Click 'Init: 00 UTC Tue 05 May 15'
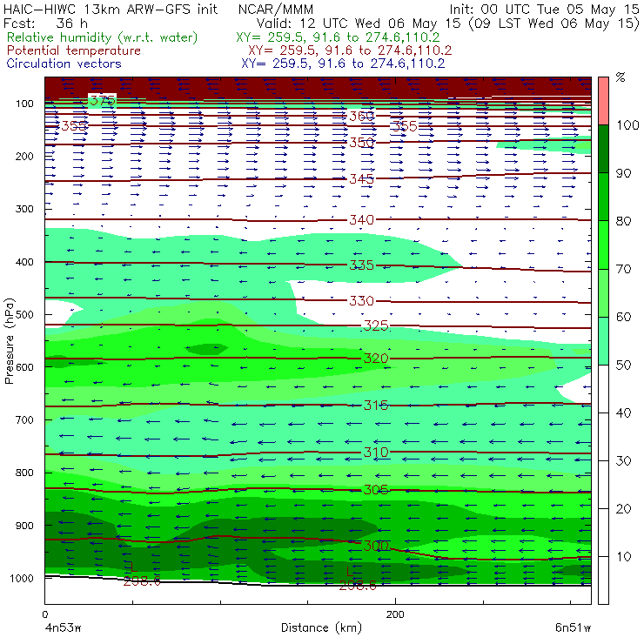Image resolution: width=644 pixels, height=644 pixels. tap(544, 9)
